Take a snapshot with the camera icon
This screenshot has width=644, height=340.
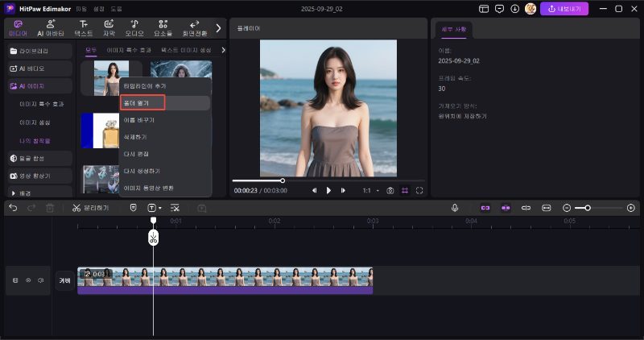coord(390,190)
